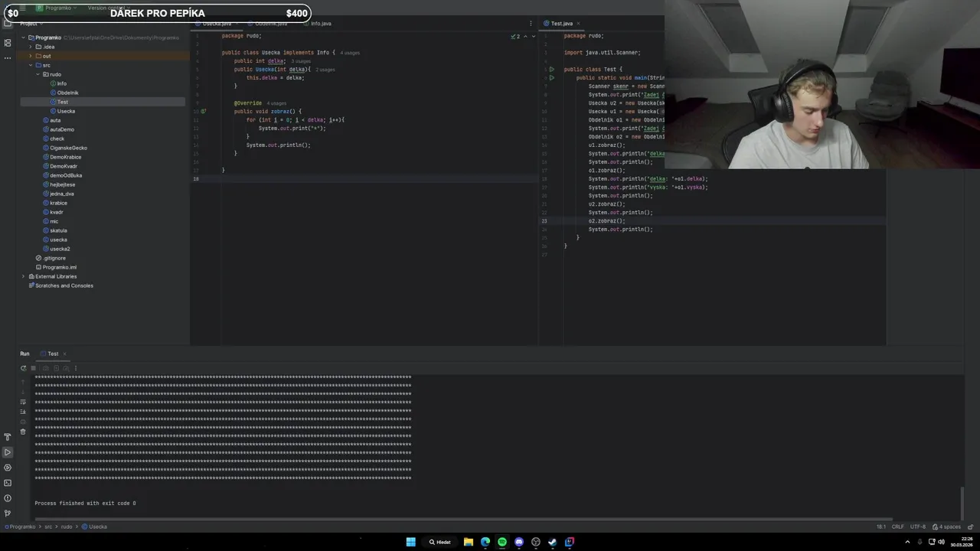
Task: Open the main hamburger menu
Action: point(23,8)
